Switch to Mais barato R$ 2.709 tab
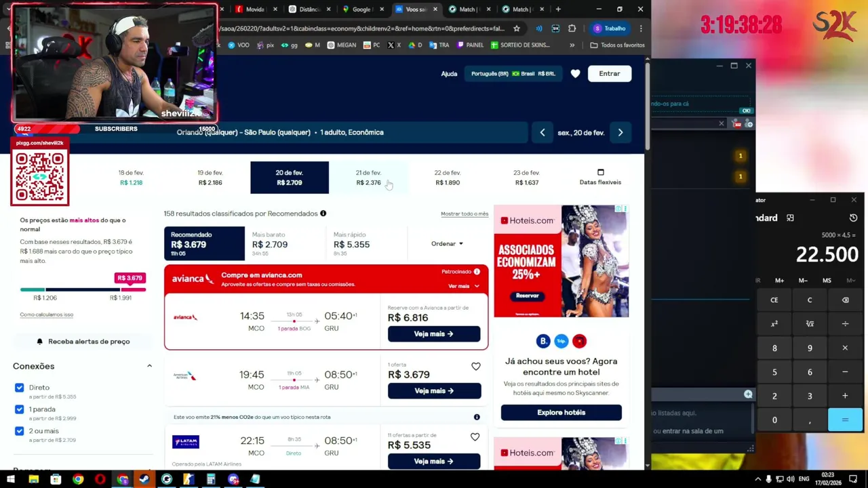The height and width of the screenshot is (488, 868). click(x=285, y=243)
